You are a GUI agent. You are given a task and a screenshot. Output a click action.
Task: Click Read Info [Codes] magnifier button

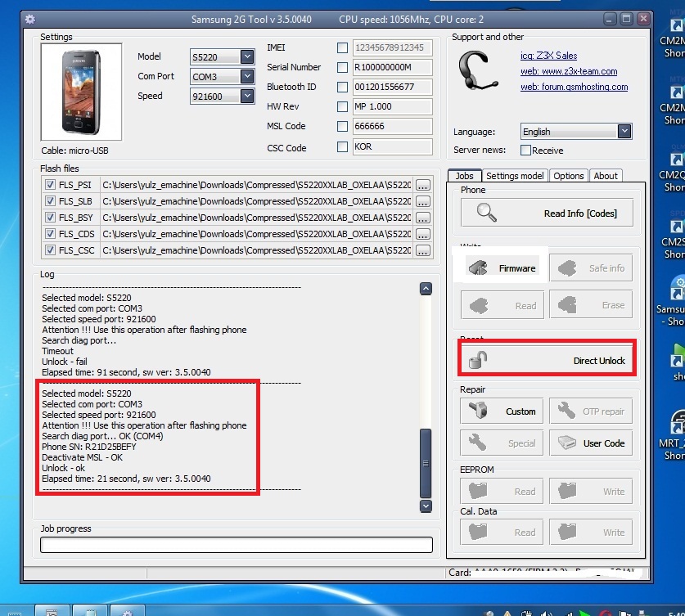coord(547,213)
